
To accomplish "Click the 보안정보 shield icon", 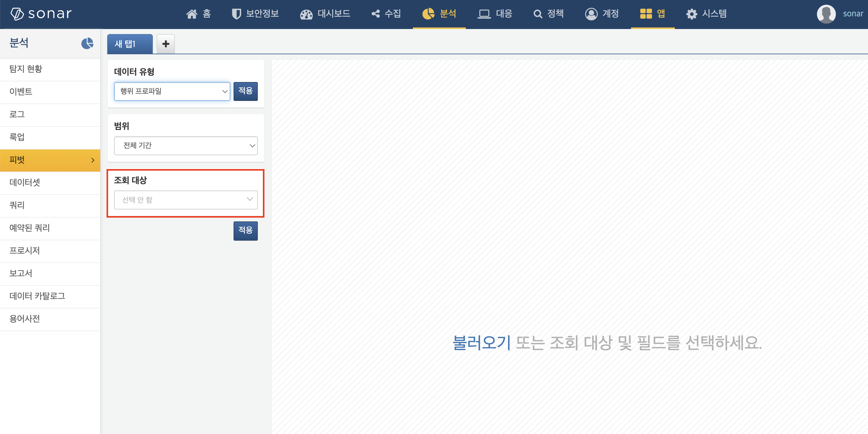I will [x=237, y=14].
